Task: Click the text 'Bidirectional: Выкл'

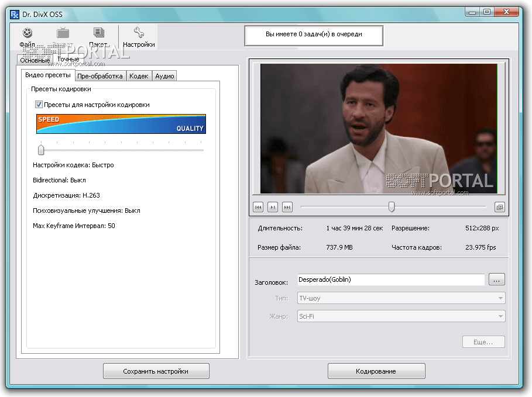Action: [x=59, y=180]
